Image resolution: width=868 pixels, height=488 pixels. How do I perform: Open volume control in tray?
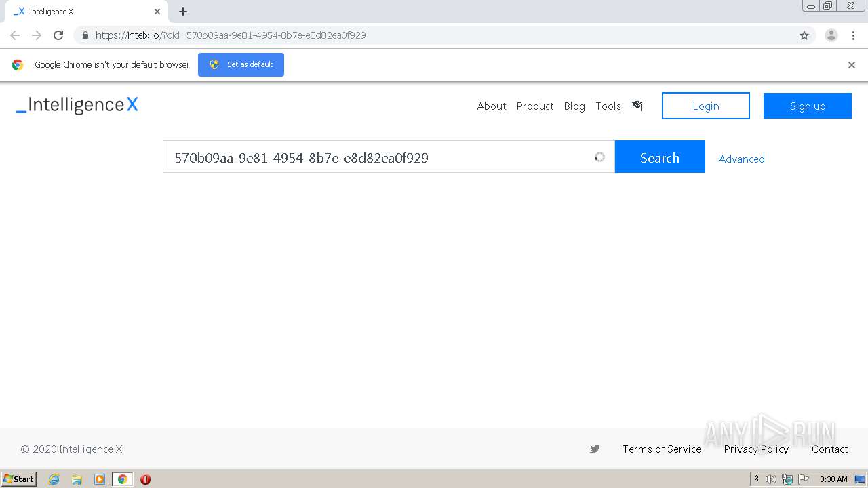click(771, 479)
